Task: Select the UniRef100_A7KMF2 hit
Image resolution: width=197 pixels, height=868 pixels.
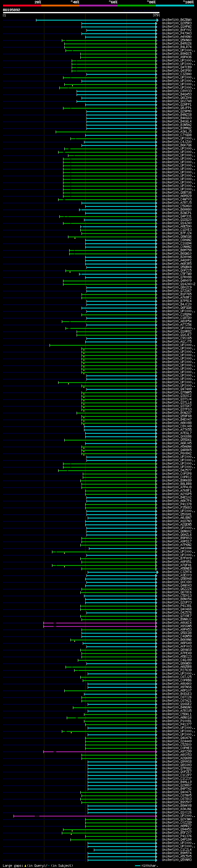Action: click(176, 297)
